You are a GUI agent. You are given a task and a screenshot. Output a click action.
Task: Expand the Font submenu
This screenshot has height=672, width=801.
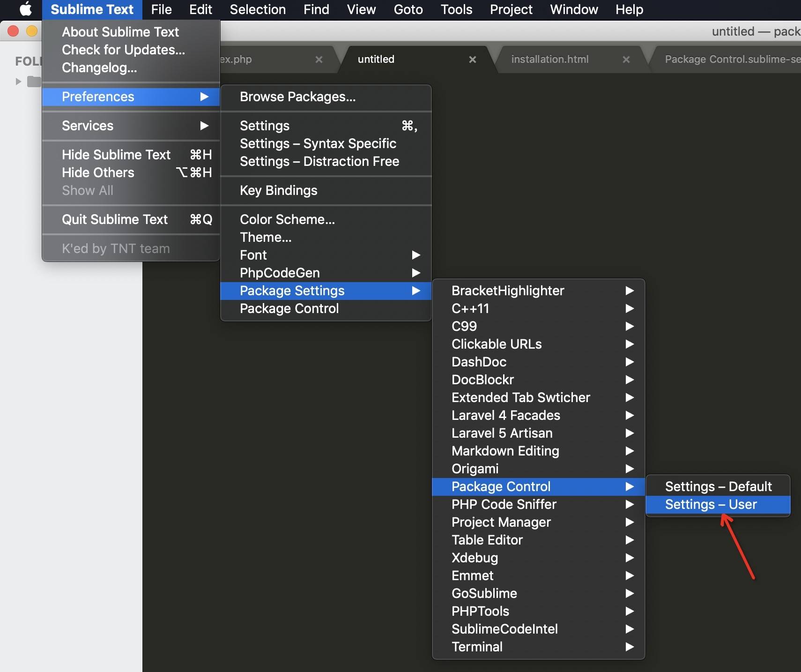pyautogui.click(x=326, y=255)
